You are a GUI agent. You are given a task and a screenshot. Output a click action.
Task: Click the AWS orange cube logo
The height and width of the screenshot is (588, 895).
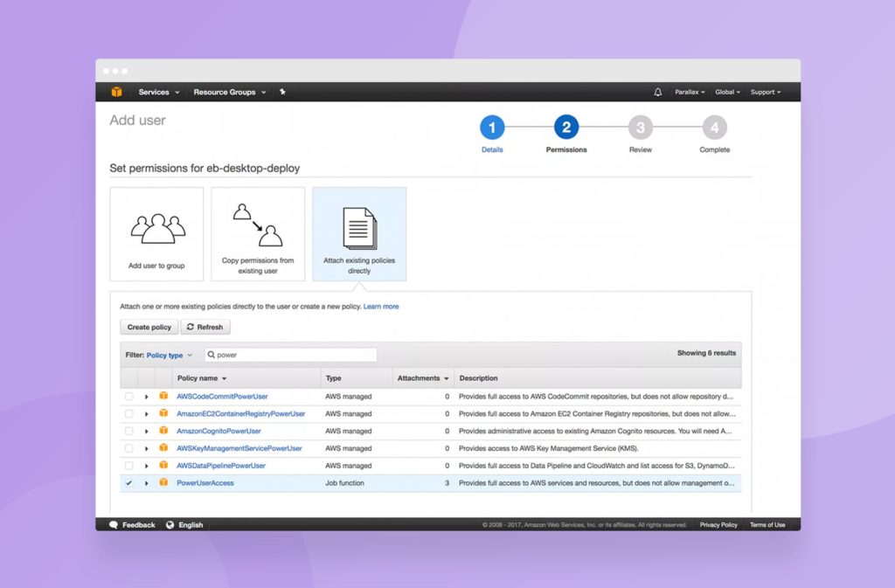pos(116,92)
